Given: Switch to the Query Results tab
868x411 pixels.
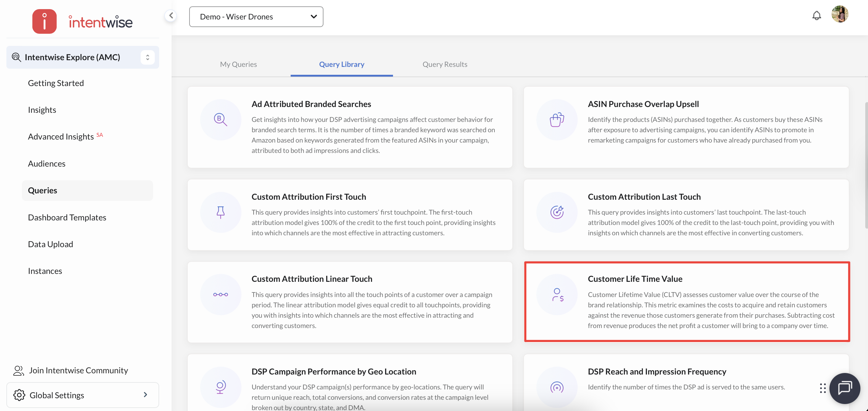Looking at the screenshot, I should coord(445,64).
